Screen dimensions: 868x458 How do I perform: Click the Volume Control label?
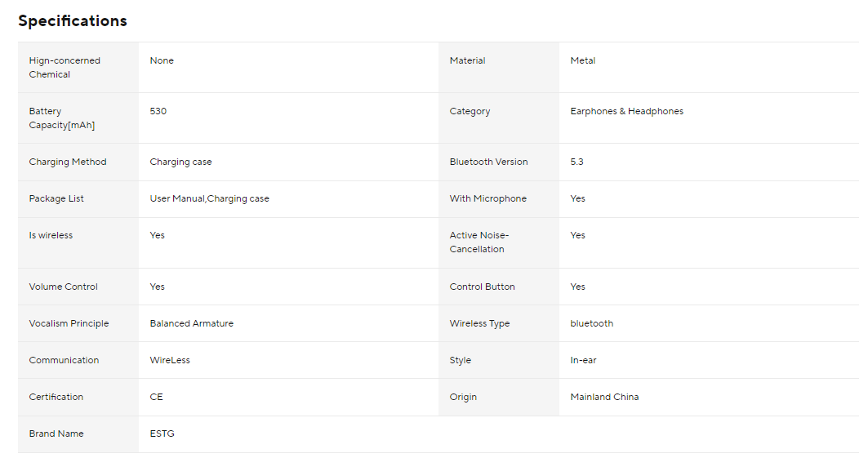click(x=63, y=287)
